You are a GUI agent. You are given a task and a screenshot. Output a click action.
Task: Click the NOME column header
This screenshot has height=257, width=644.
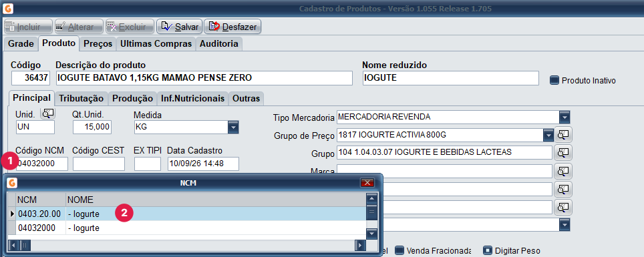(216, 200)
